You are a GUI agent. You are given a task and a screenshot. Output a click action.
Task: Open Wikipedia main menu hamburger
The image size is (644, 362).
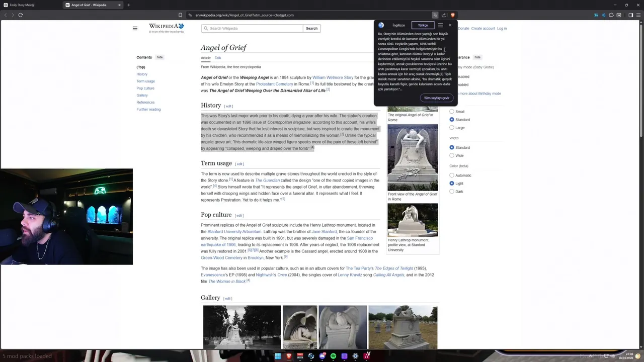pyautogui.click(x=135, y=29)
